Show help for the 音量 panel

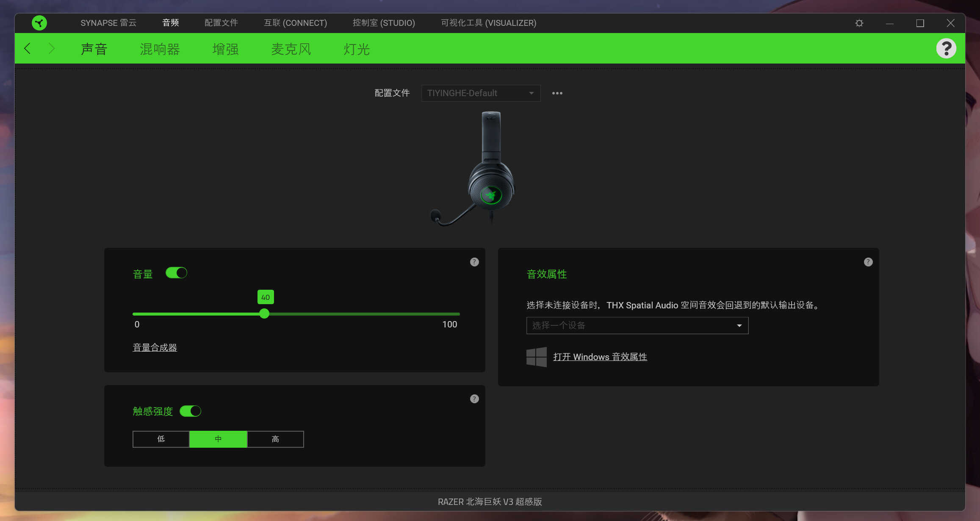474,262
